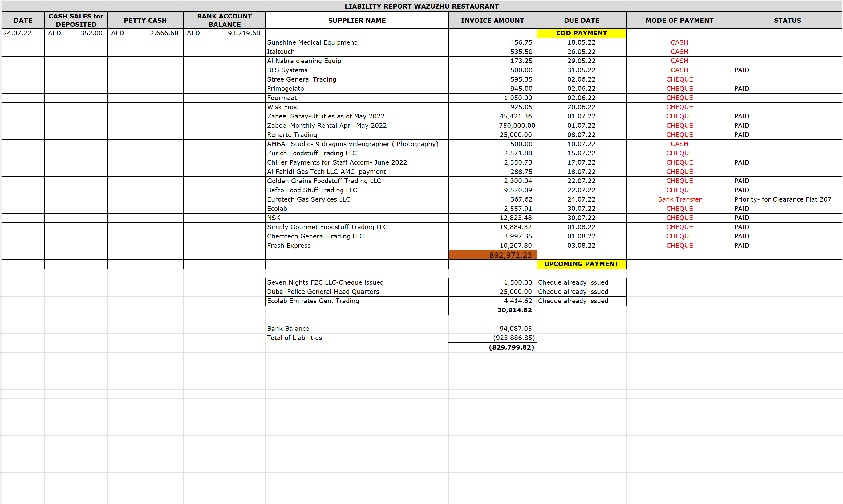Click the yellow COD PAYMENT cell
The width and height of the screenshot is (843, 504).
(581, 33)
